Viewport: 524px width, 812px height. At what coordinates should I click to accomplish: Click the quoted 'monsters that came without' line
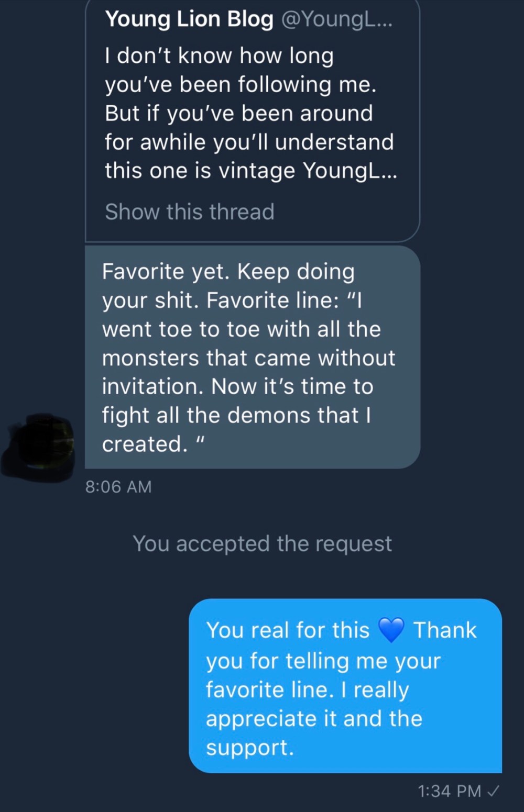(x=248, y=358)
